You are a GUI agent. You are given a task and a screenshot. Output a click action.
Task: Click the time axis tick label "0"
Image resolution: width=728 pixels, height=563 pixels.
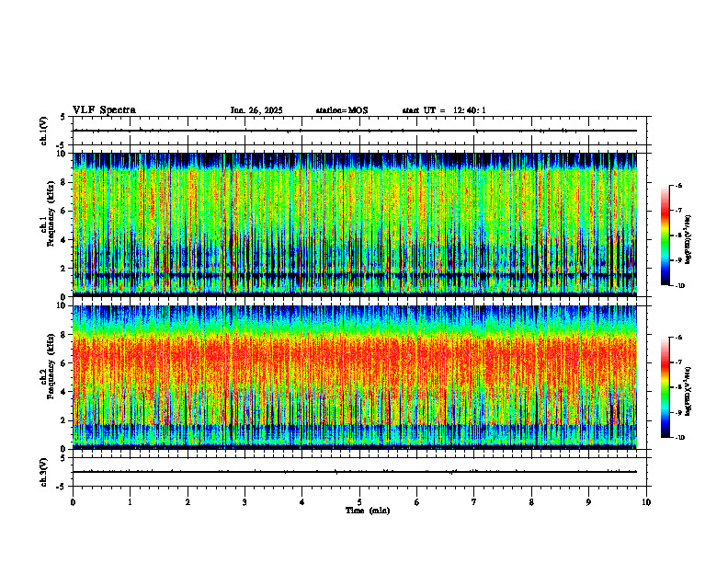(x=73, y=502)
